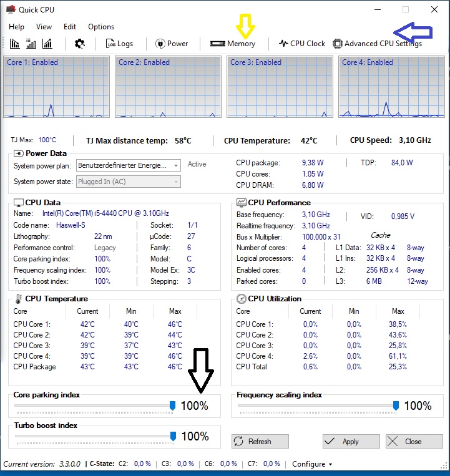Click the Core 1: Enabled graph
This screenshot has width=450, height=476.
coord(56,87)
